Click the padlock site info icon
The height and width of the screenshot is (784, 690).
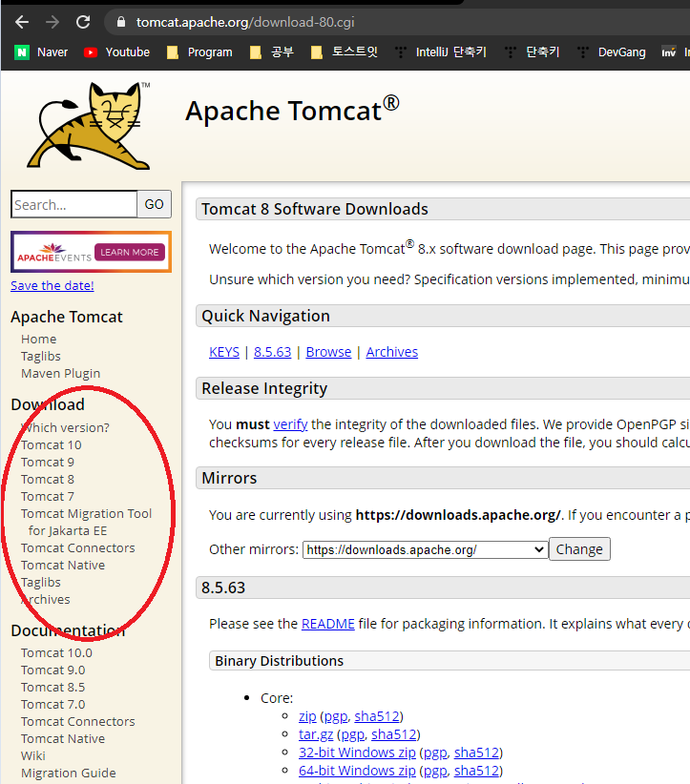(120, 22)
